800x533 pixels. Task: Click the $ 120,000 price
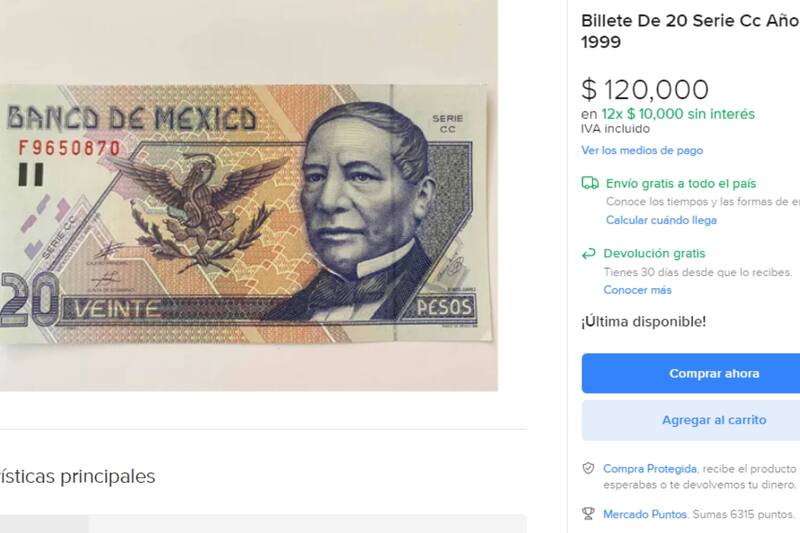coord(645,89)
